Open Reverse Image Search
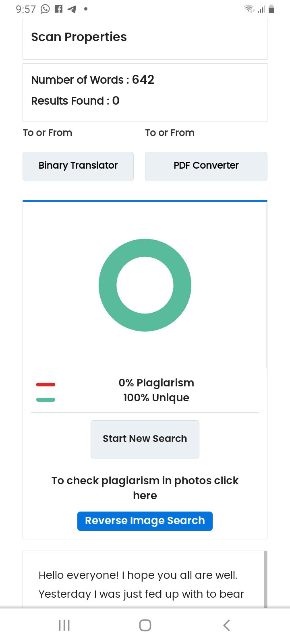 point(145,521)
